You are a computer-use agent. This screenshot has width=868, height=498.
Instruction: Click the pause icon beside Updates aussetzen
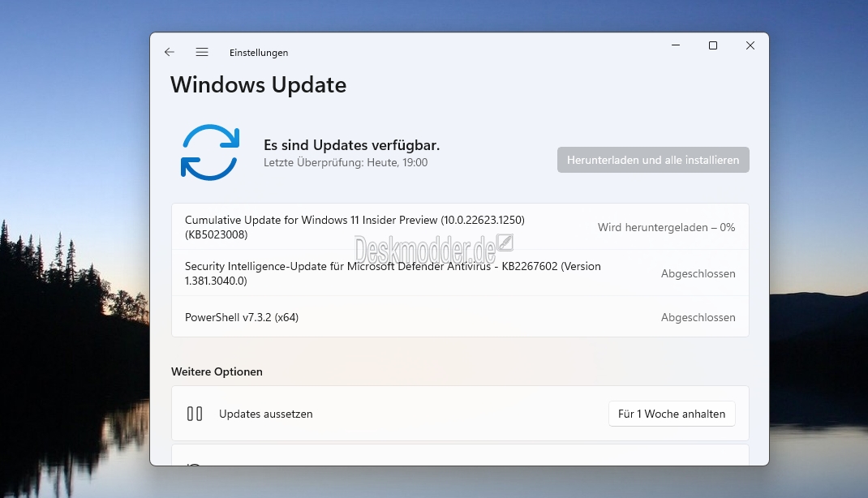click(x=195, y=414)
